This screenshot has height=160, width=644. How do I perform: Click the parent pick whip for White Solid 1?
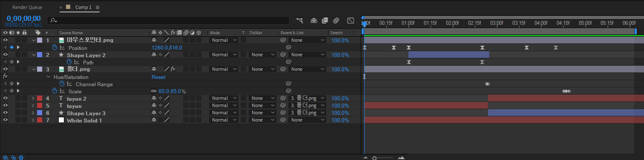pyautogui.click(x=283, y=120)
